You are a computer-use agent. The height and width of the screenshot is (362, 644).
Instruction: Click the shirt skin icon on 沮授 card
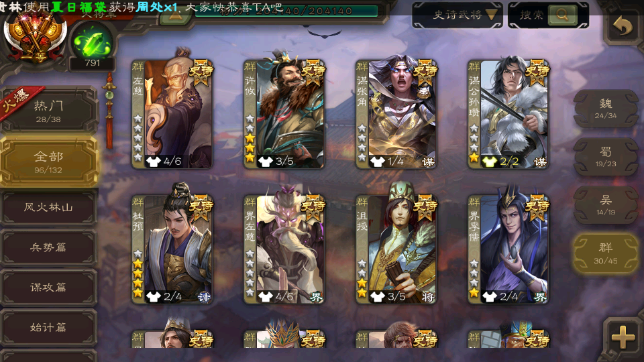[378, 296]
